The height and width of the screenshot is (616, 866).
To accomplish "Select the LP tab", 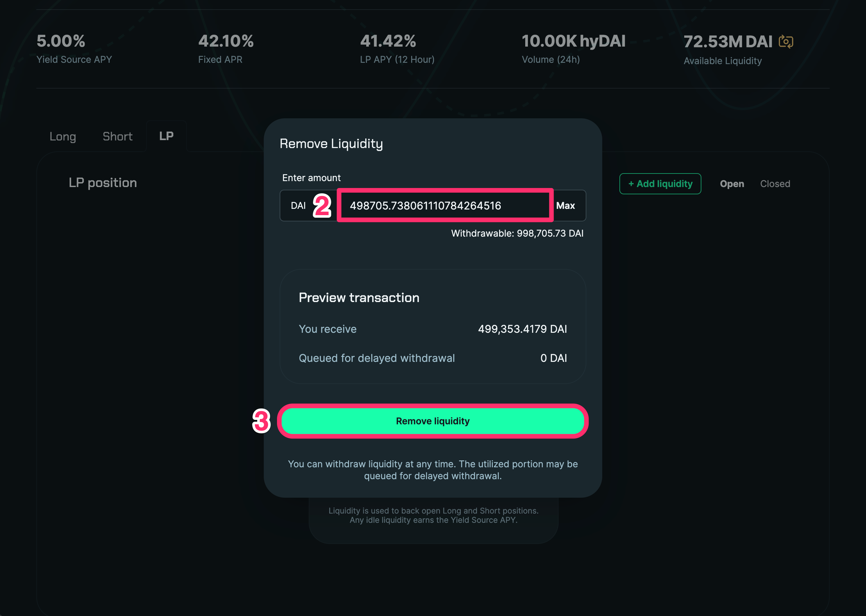I will point(166,136).
